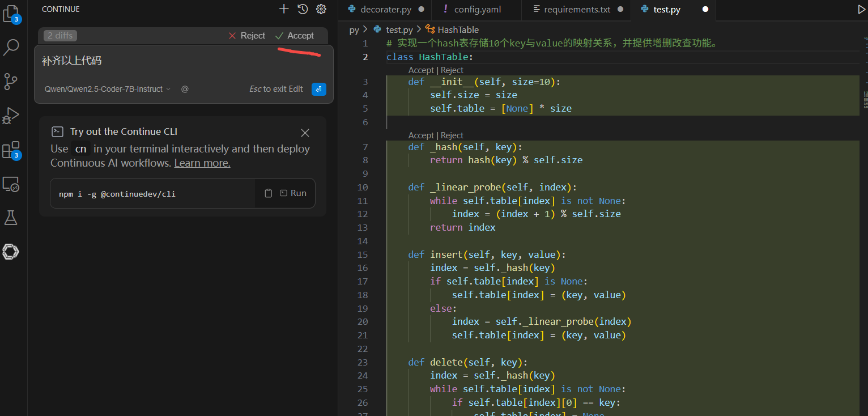Open the Run and Debug view
Viewport: 868px width, 416px height.
point(11,116)
